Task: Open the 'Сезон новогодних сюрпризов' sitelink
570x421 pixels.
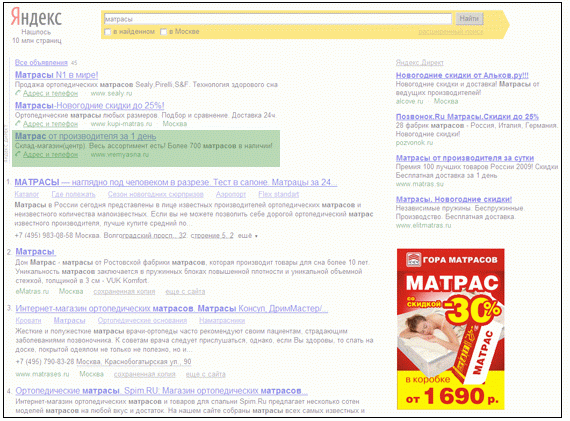Action: [x=156, y=195]
